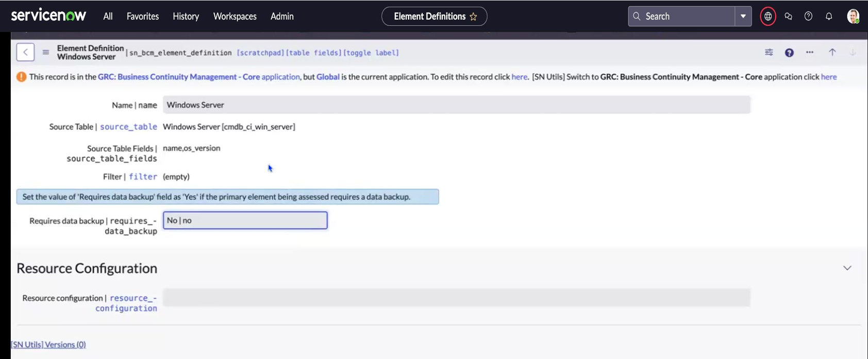This screenshot has width=868, height=359.
Task: Open the History menu
Action: [x=186, y=17]
